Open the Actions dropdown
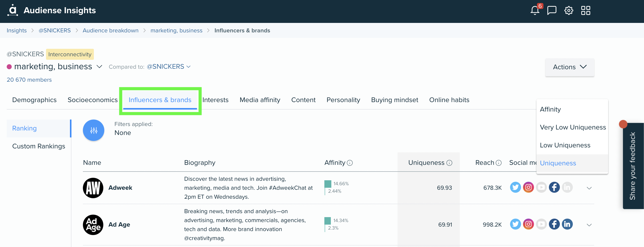Image resolution: width=644 pixels, height=247 pixels. click(x=570, y=67)
